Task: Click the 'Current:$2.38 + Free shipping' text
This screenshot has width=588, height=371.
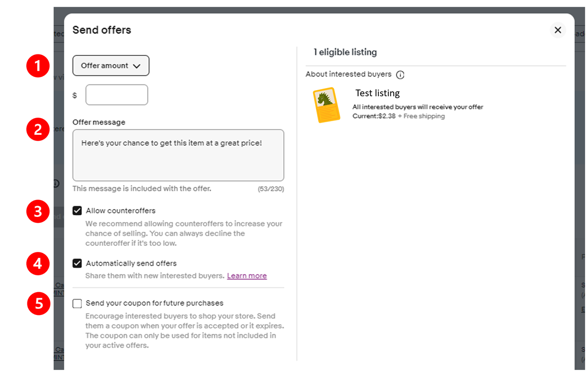Action: pos(399,116)
